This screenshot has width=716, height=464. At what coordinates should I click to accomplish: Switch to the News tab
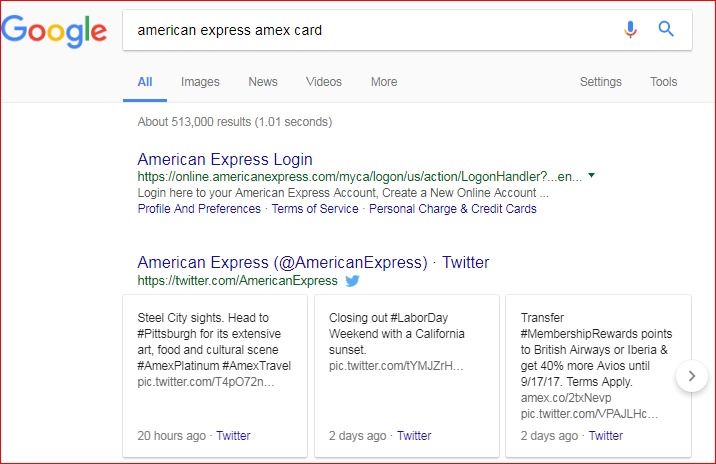(263, 82)
